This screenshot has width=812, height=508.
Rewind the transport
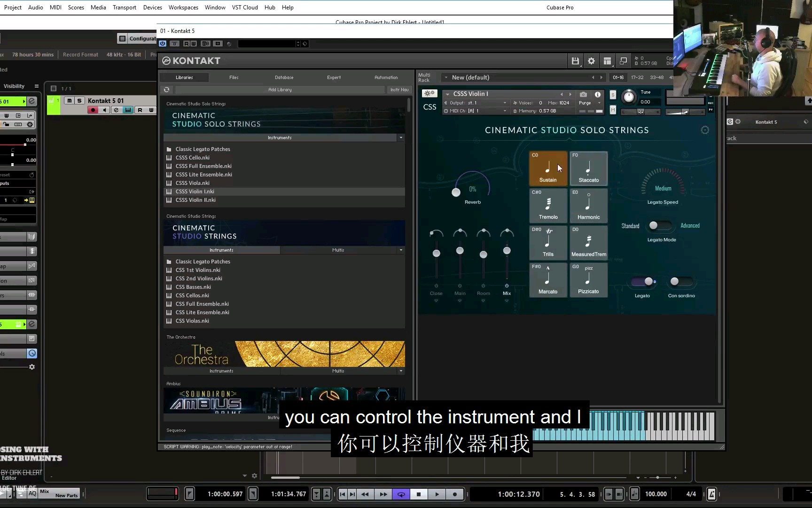[x=365, y=494]
